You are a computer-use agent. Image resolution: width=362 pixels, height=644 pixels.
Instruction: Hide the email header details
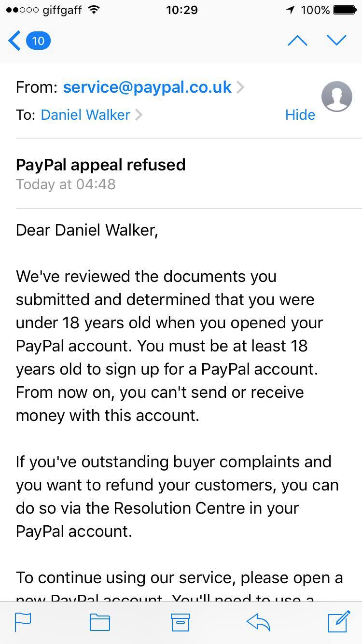tap(300, 115)
